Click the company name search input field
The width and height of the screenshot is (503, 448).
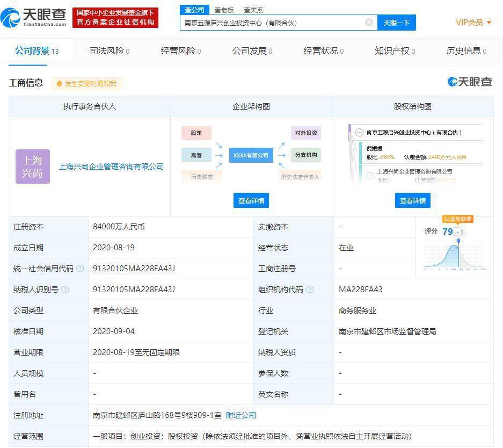[273, 23]
